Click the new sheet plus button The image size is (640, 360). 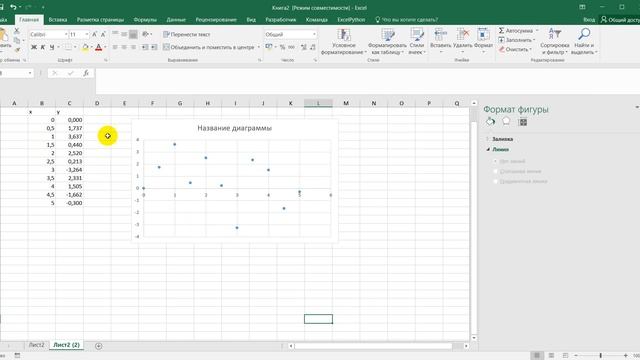tap(98, 346)
